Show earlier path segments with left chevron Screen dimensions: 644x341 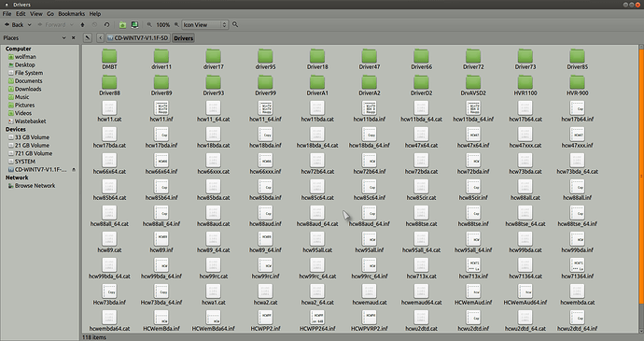coord(100,38)
